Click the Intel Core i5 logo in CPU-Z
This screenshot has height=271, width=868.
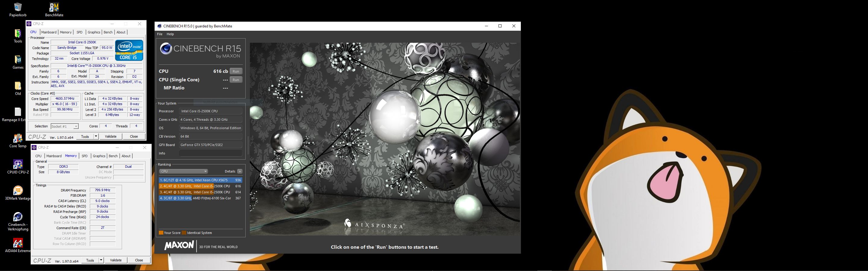pos(129,50)
